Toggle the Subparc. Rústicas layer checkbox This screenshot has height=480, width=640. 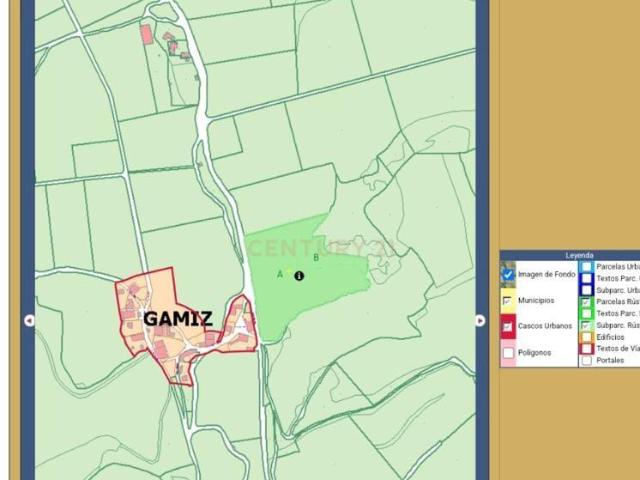coord(587,326)
